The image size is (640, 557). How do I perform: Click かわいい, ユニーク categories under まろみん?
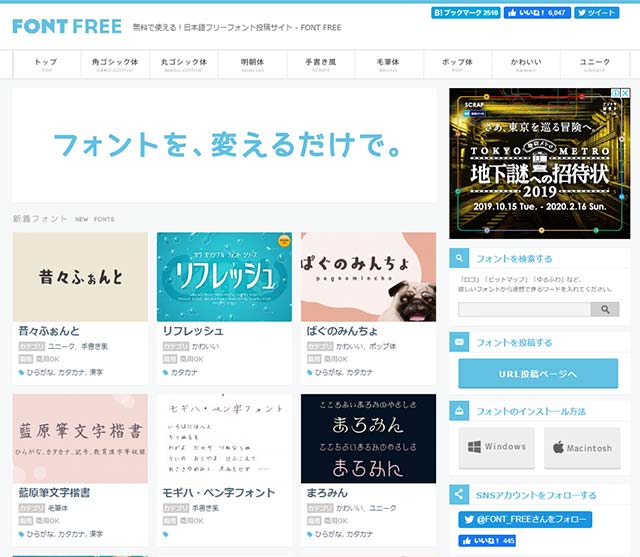[x=366, y=508]
